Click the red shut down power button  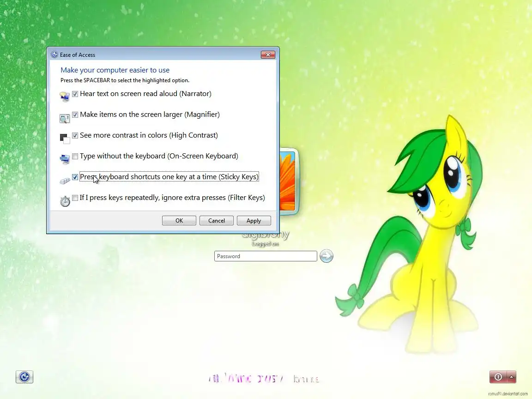coord(498,377)
